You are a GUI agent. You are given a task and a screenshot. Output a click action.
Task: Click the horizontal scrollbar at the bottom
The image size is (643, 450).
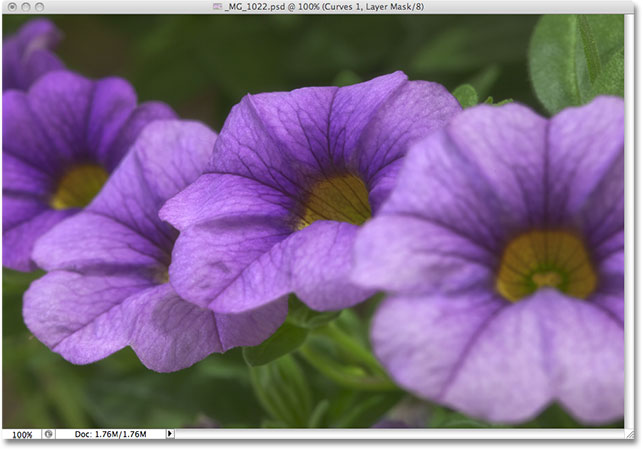[x=400, y=434]
